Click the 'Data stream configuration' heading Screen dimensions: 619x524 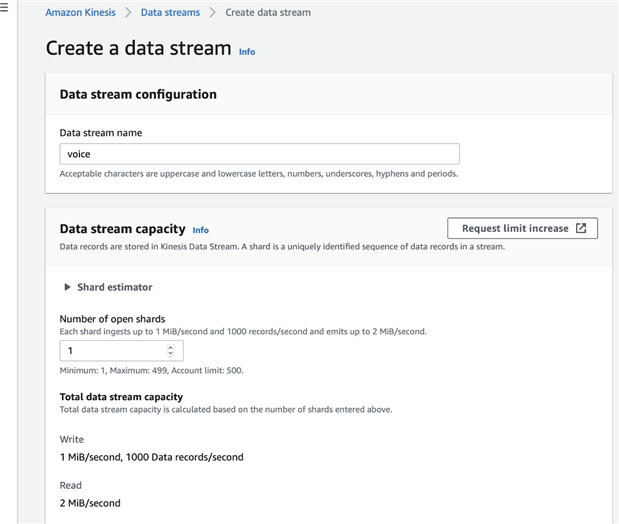(138, 94)
